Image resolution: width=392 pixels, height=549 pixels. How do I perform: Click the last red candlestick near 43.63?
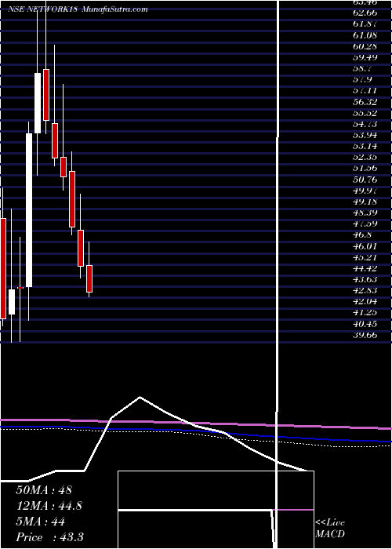pyautogui.click(x=89, y=278)
